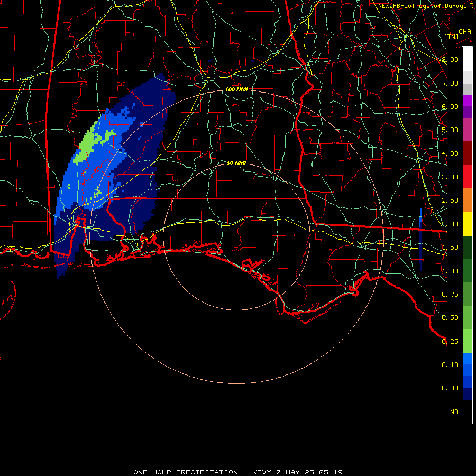Pick the yellow swatch beside 2.00
Image resolution: width=476 pixels, height=476 pixels.
pos(467,224)
